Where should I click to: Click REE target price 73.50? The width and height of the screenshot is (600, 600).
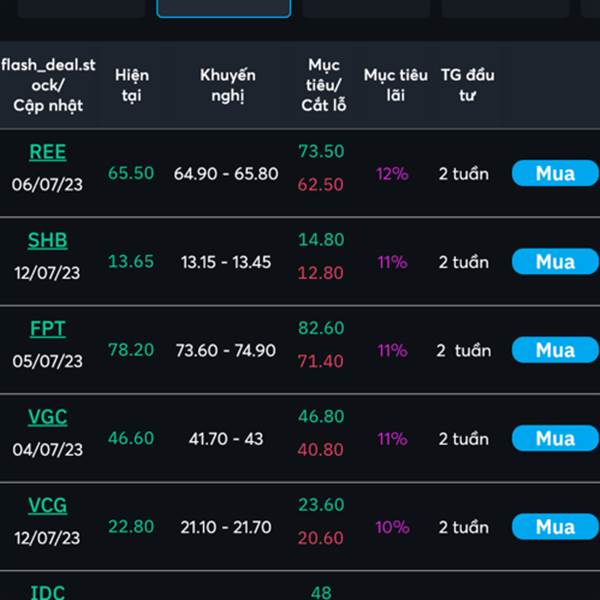321,151
